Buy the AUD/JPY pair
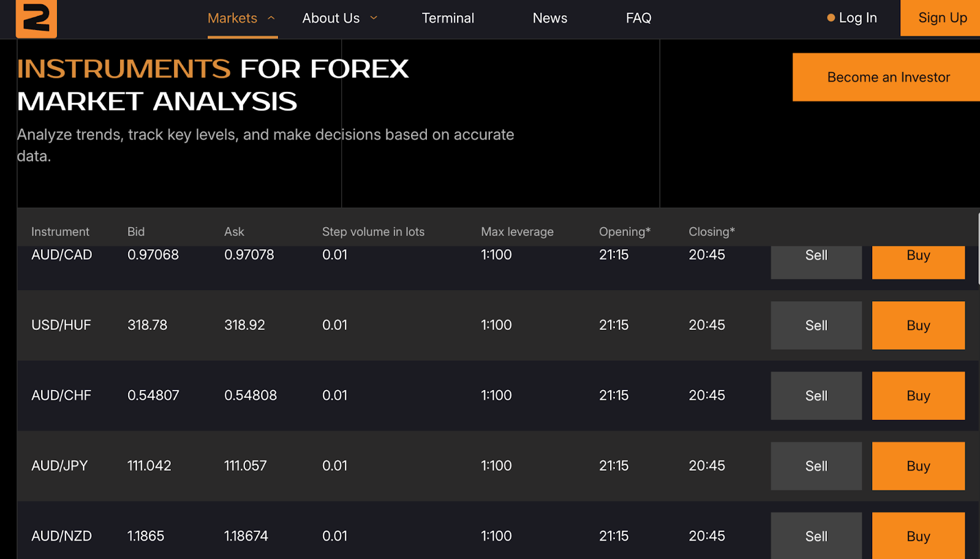The image size is (980, 559). 918,467
